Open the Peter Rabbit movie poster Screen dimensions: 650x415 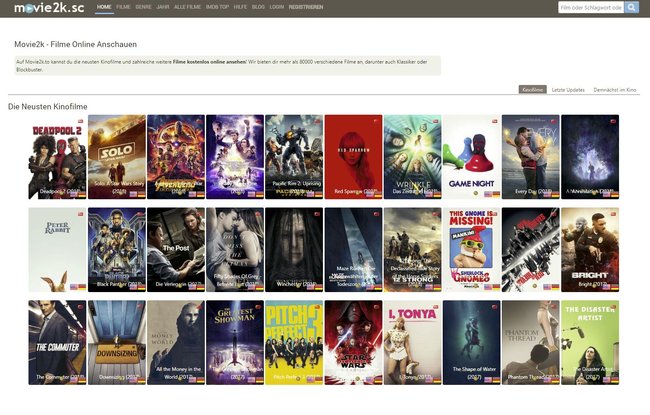pyautogui.click(x=57, y=249)
